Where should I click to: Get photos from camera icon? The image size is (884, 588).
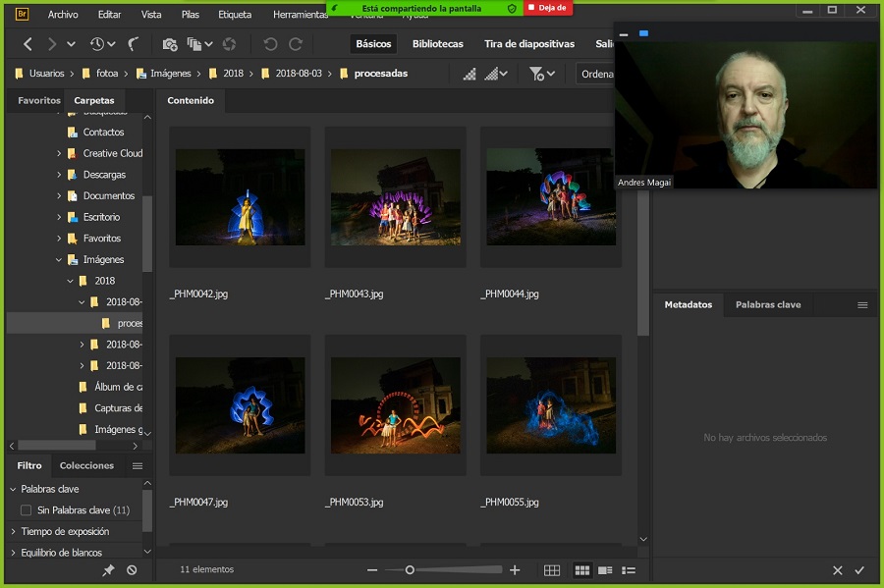[x=170, y=44]
